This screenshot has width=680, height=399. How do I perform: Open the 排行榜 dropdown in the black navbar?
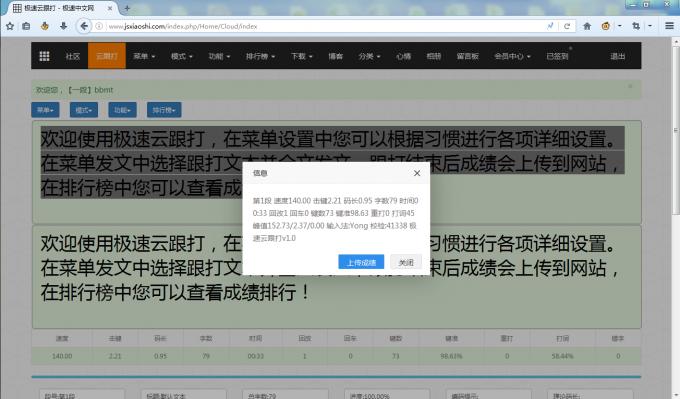[x=260, y=56]
